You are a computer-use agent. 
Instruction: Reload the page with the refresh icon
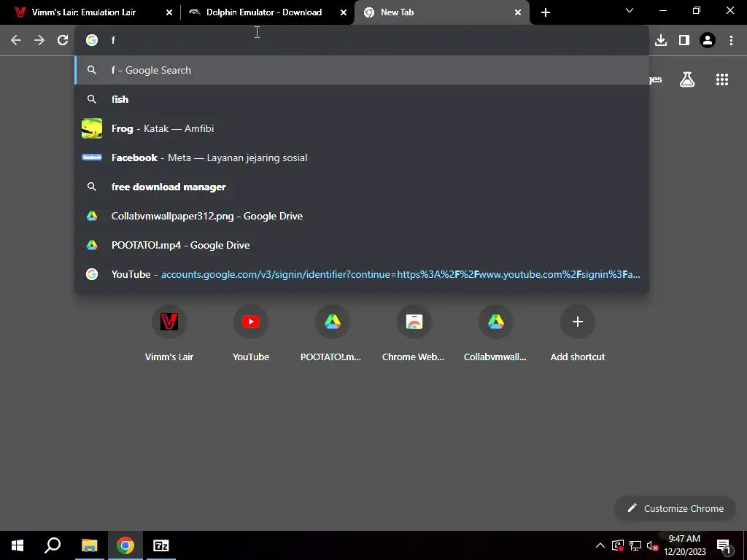pyautogui.click(x=63, y=41)
